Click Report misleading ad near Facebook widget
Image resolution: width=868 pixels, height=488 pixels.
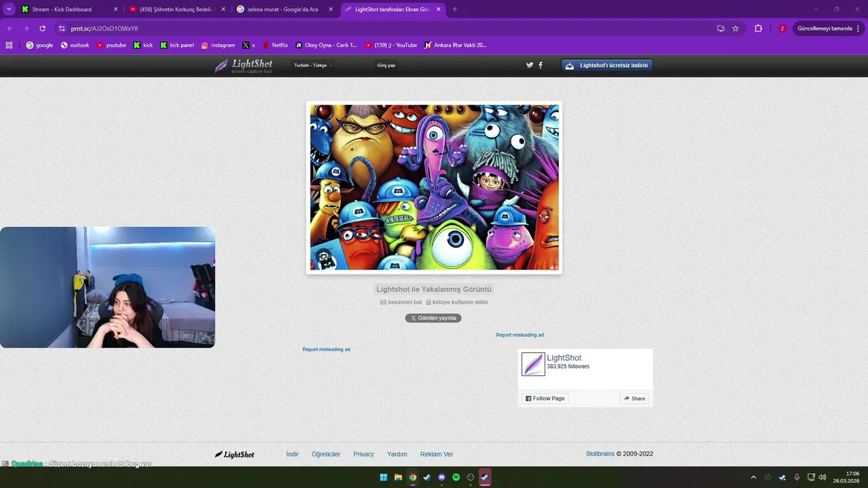pyautogui.click(x=519, y=335)
